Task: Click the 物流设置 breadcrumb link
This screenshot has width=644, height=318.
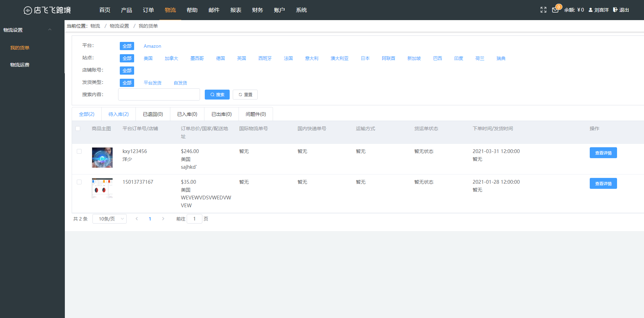Action: click(x=119, y=26)
